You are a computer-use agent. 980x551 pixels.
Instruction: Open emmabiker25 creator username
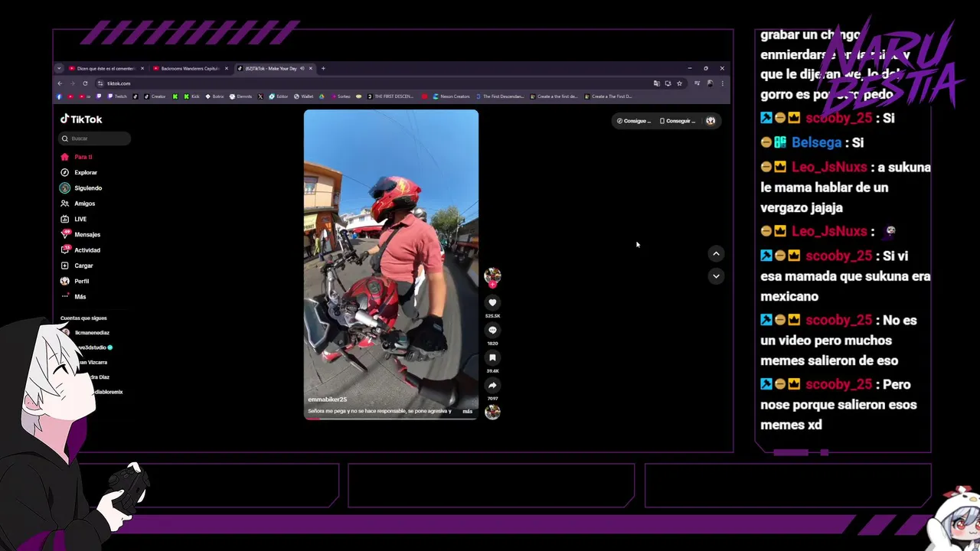[327, 399]
